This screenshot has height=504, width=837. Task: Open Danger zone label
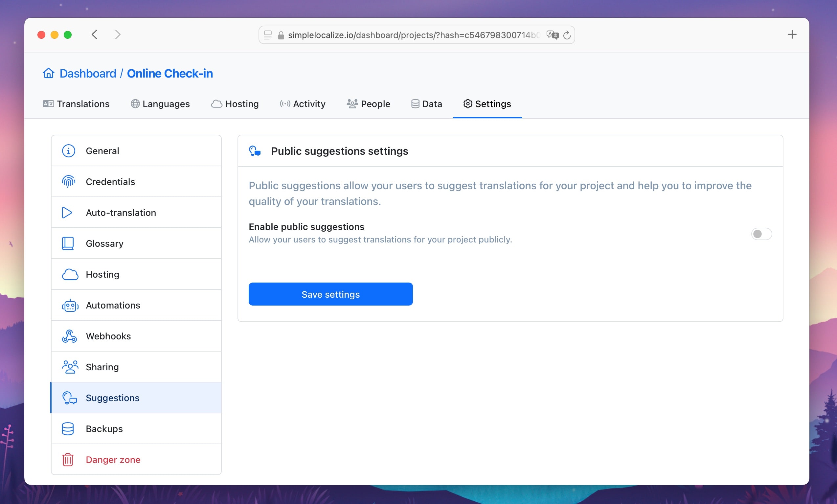click(113, 460)
